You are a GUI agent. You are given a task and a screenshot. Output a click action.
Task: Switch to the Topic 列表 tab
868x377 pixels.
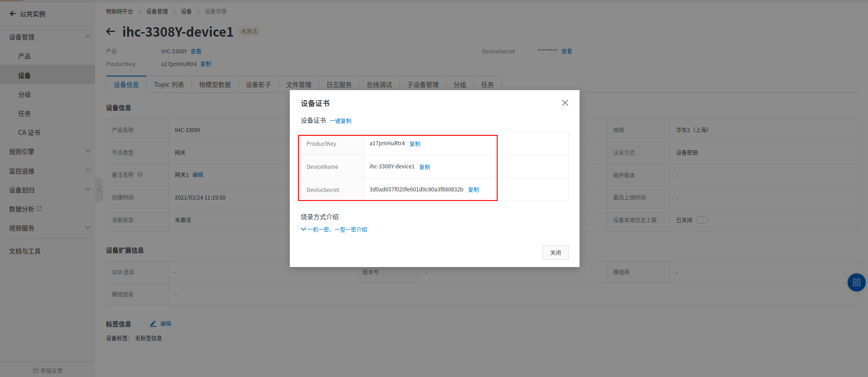tap(169, 85)
